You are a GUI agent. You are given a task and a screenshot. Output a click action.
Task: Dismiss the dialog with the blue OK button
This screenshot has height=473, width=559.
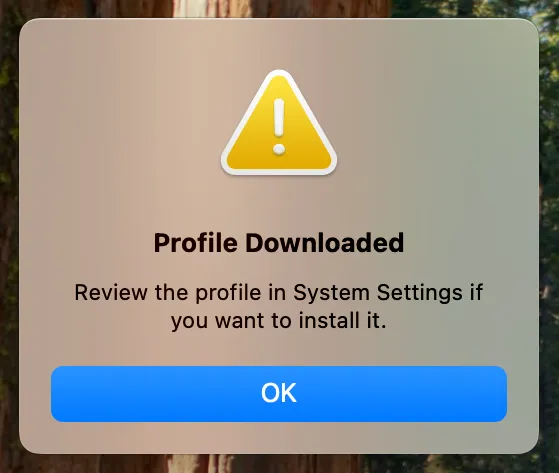point(279,394)
